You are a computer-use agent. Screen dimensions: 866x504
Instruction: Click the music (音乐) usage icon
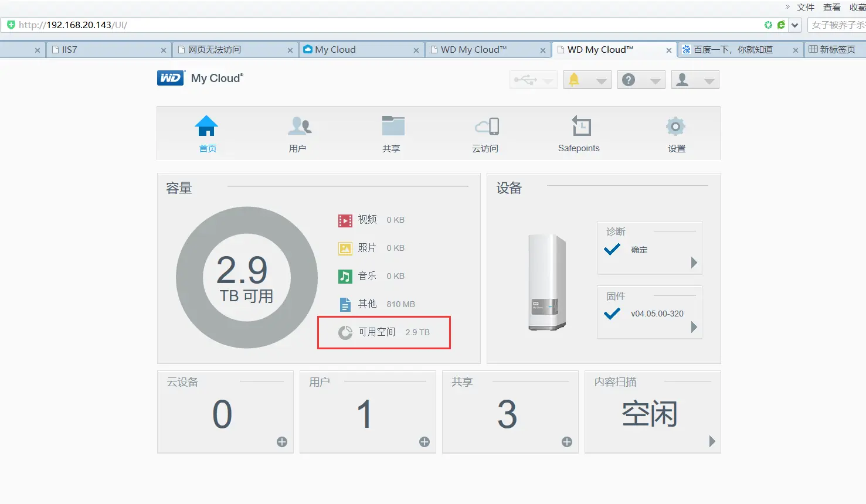pyautogui.click(x=345, y=277)
